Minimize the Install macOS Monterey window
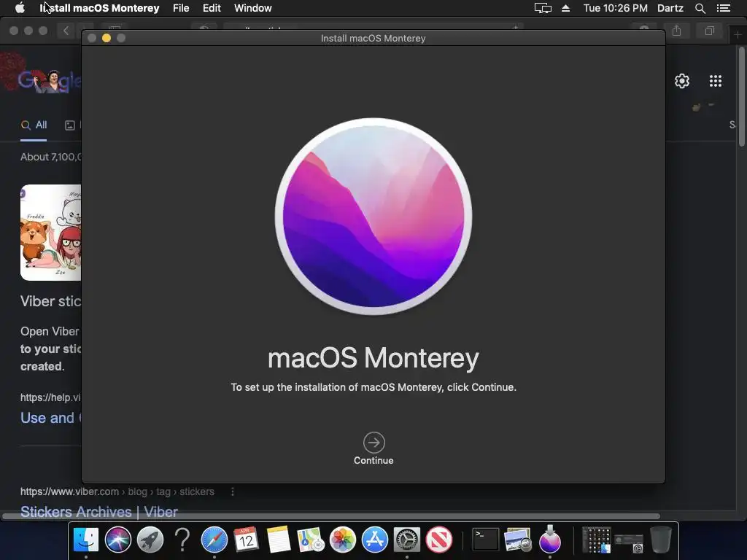The image size is (747, 560). pos(107,38)
